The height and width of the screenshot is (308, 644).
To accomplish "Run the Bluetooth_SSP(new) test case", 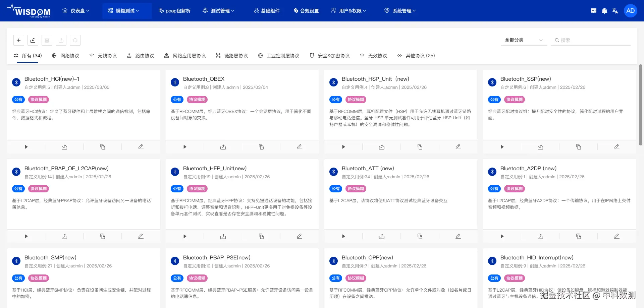I will [x=502, y=147].
